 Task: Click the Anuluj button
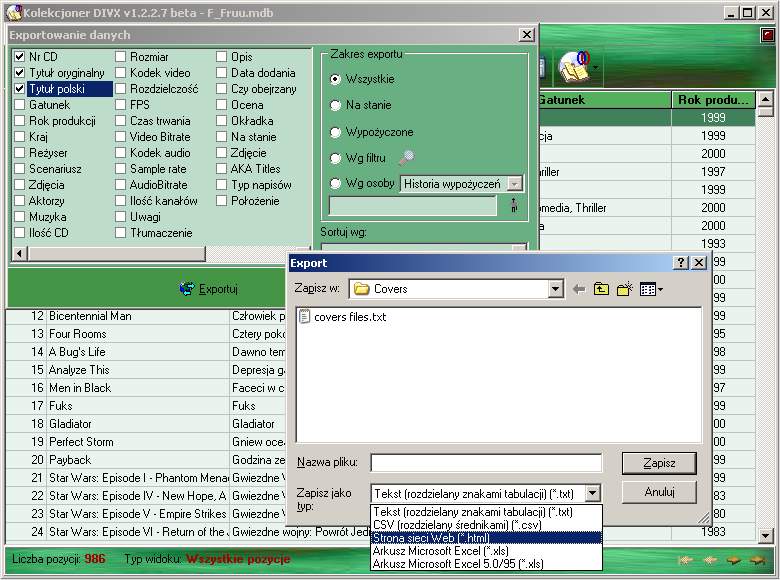pyautogui.click(x=658, y=492)
